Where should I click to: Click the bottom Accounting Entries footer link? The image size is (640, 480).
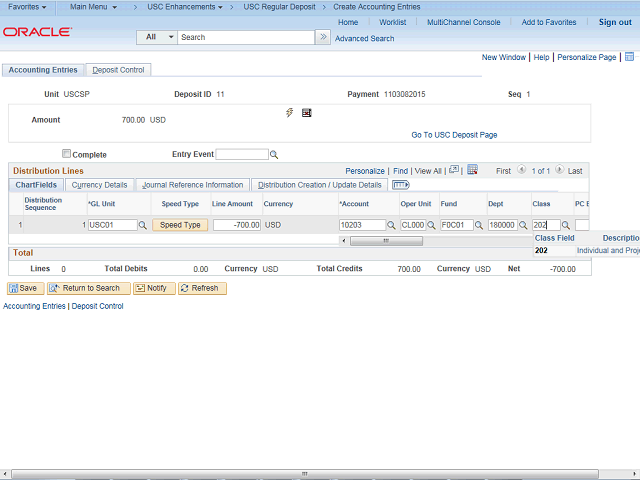click(34, 306)
